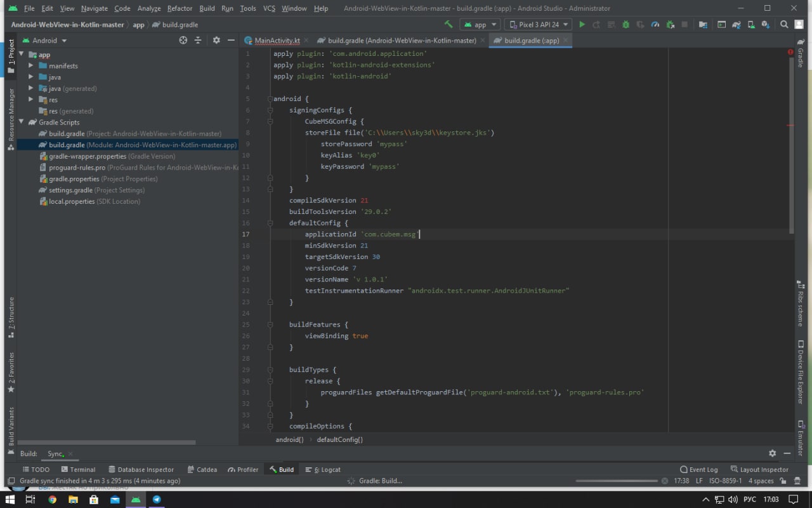Cancel background task with X button
The height and width of the screenshot is (508, 812).
[x=665, y=481]
